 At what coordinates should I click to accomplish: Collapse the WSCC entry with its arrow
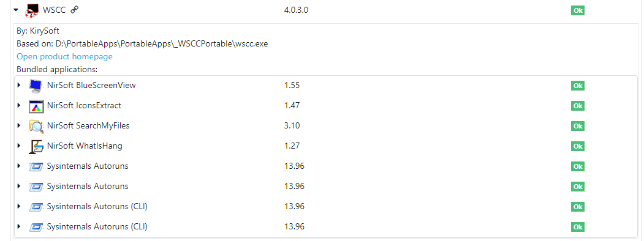tap(16, 10)
